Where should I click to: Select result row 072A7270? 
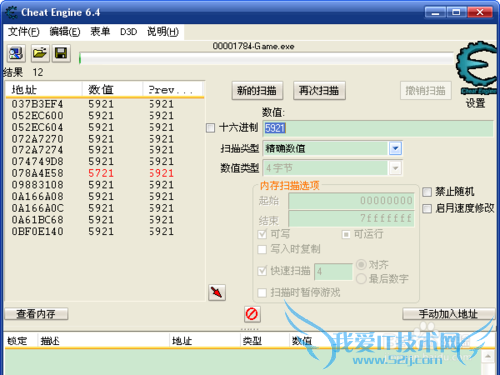point(105,139)
